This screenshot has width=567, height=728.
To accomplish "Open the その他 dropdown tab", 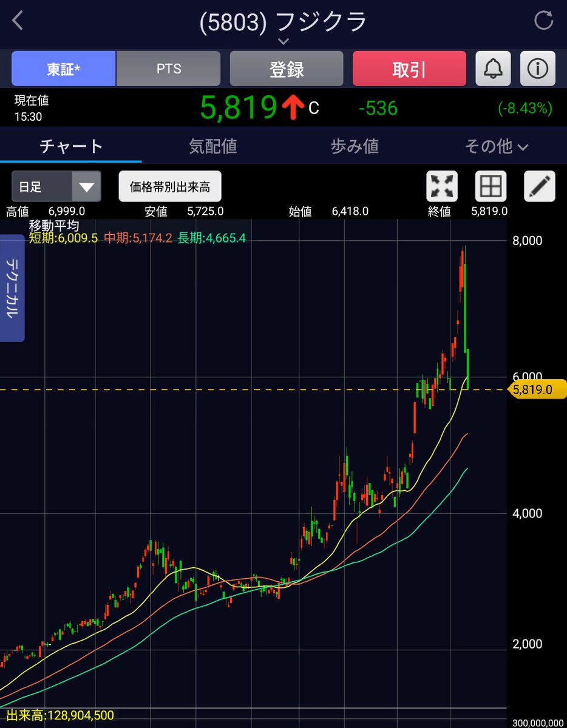I will pos(496,146).
